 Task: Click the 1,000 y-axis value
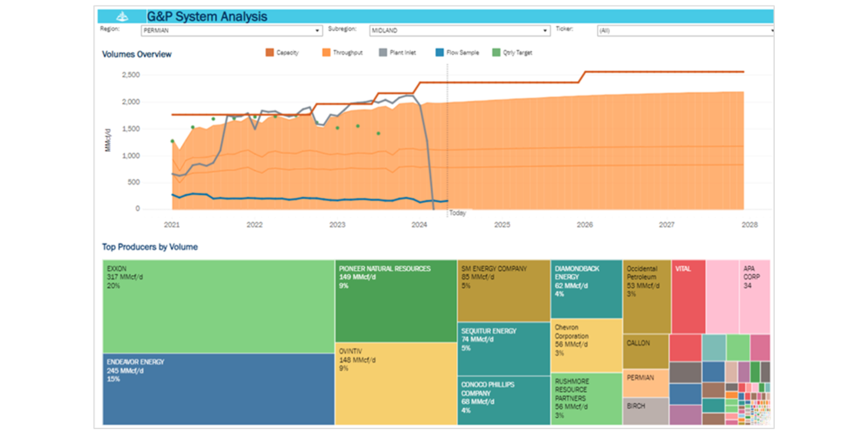131,156
